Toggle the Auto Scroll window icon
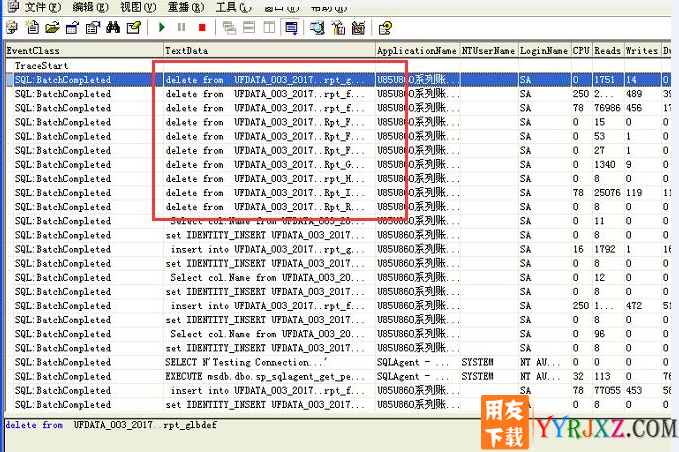The image size is (679, 452). (x=291, y=28)
